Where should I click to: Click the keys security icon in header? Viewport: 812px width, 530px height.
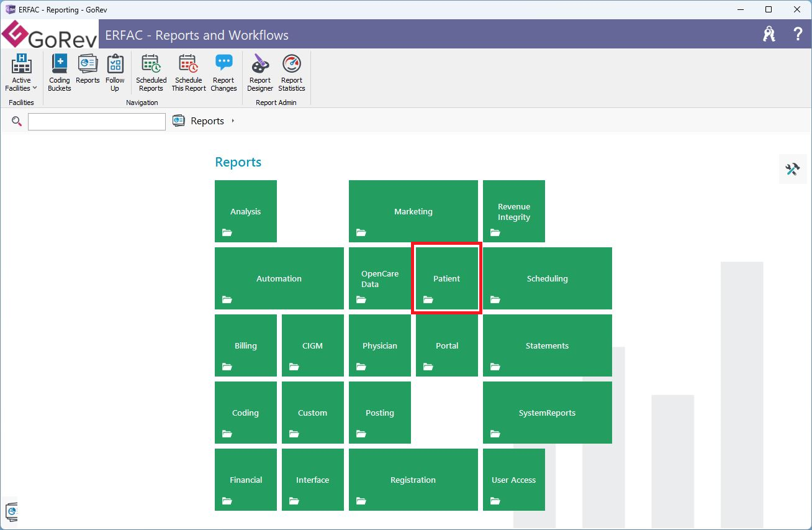[x=769, y=34]
